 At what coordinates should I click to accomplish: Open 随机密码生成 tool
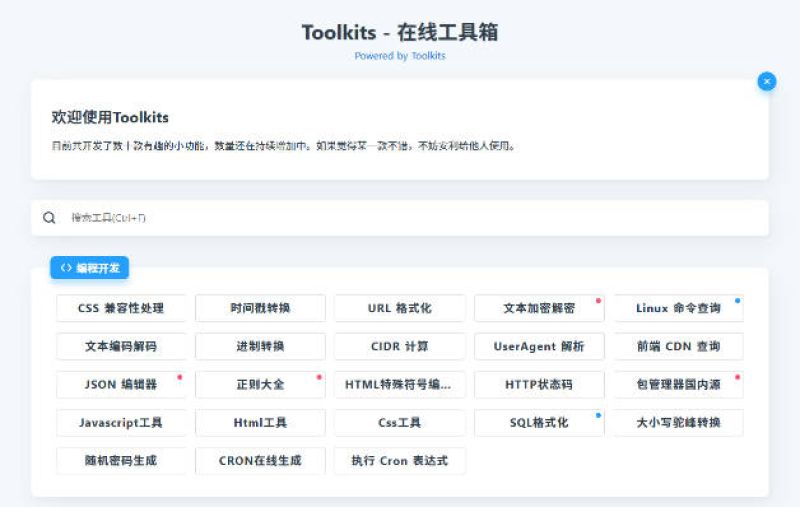(121, 461)
